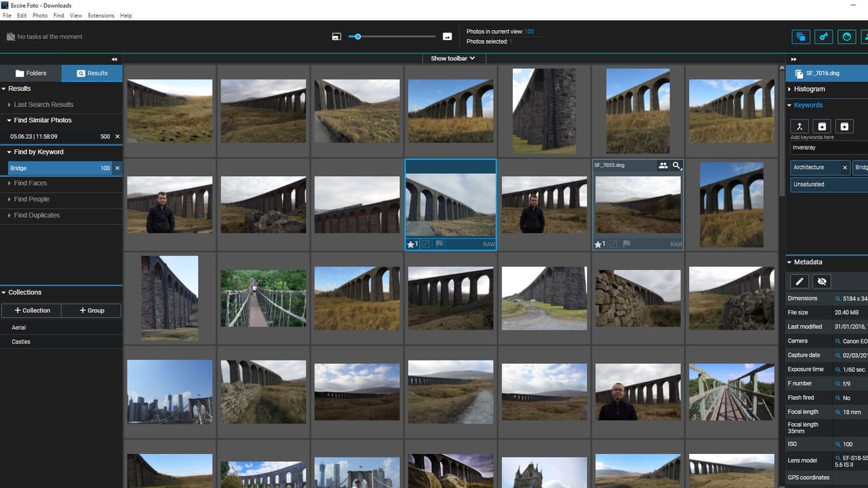
Task: Toggle the flag marker on the selected photo
Action: [439, 244]
